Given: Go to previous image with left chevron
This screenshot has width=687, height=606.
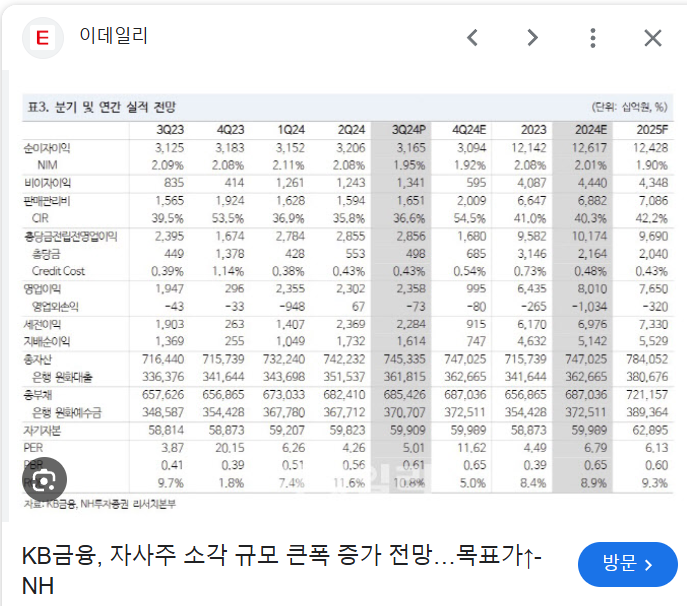Looking at the screenshot, I should click(x=472, y=38).
